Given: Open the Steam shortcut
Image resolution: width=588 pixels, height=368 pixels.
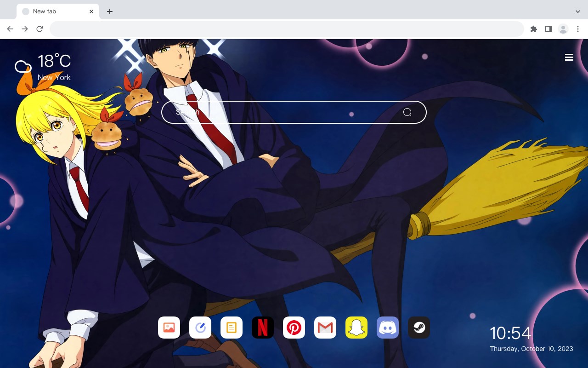Looking at the screenshot, I should coord(419,328).
